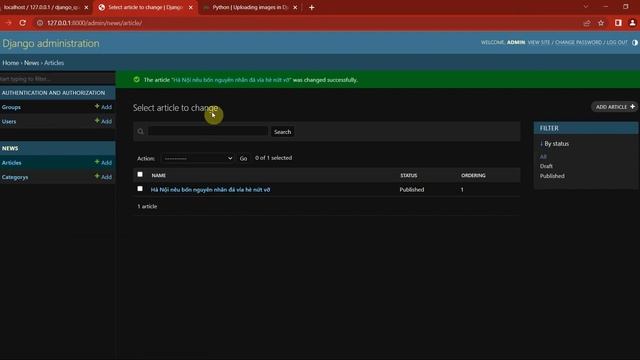The width and height of the screenshot is (640, 360).
Task: Click the plus icon next to Groups Add
Action: [97, 106]
